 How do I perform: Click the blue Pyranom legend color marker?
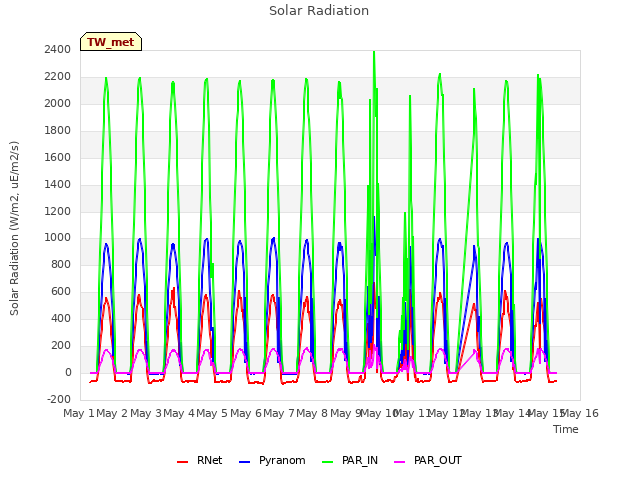pos(244,462)
